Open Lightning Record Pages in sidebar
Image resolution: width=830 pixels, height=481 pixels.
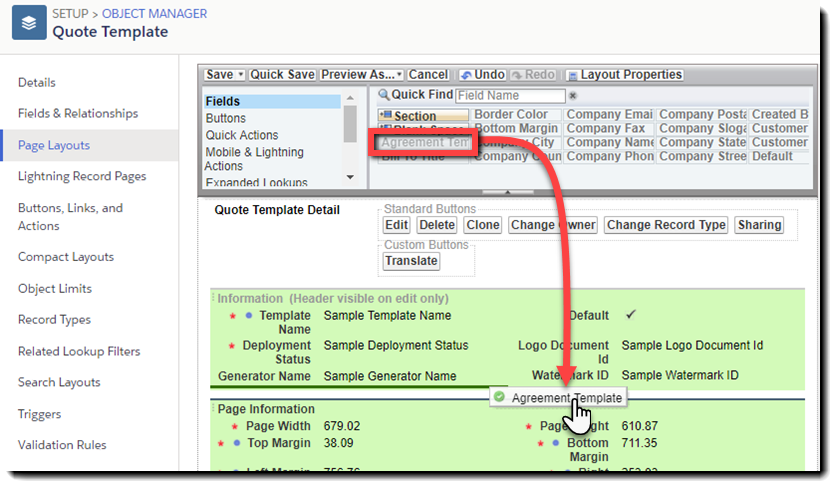82,176
